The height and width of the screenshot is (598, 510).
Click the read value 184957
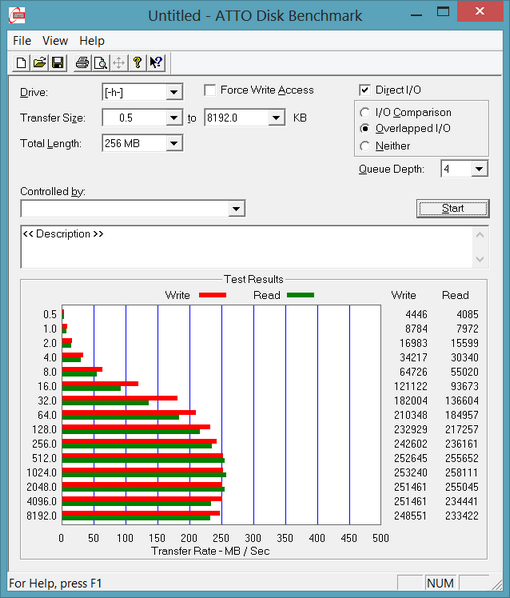462,415
